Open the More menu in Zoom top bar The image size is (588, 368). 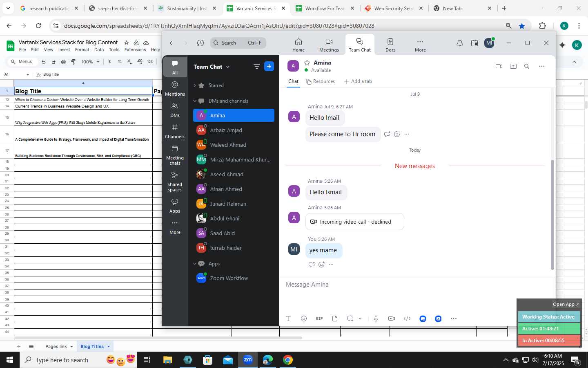point(420,45)
